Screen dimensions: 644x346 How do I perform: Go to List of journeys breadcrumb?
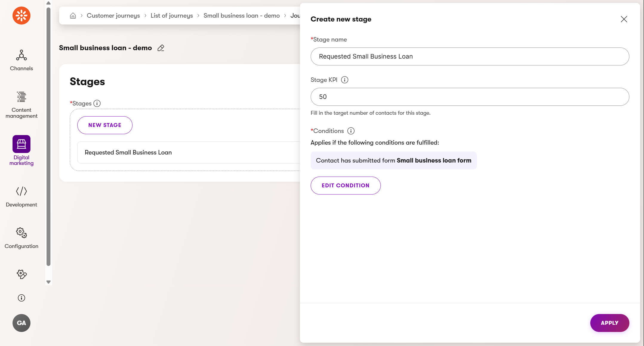click(172, 16)
